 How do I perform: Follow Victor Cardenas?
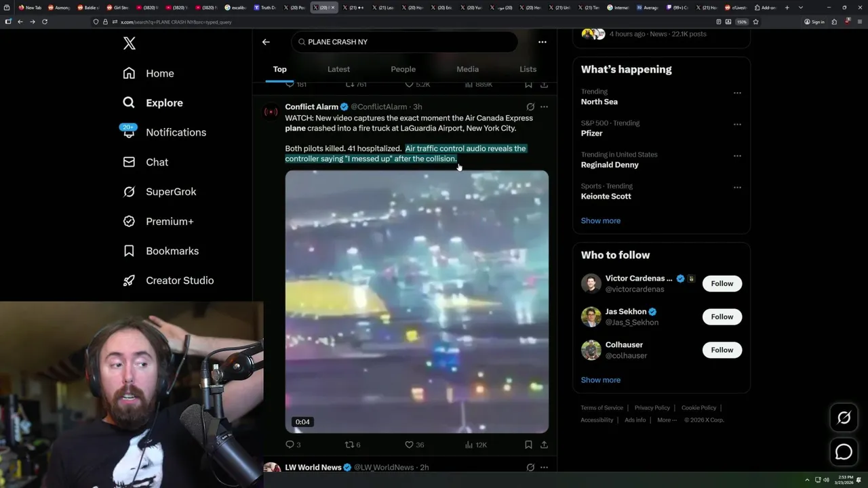(722, 283)
